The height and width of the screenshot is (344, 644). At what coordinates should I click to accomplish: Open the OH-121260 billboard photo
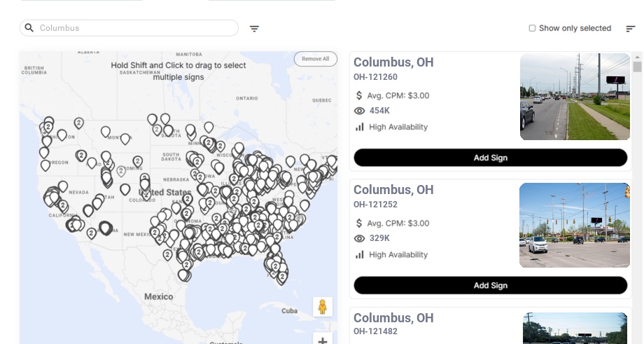point(575,97)
